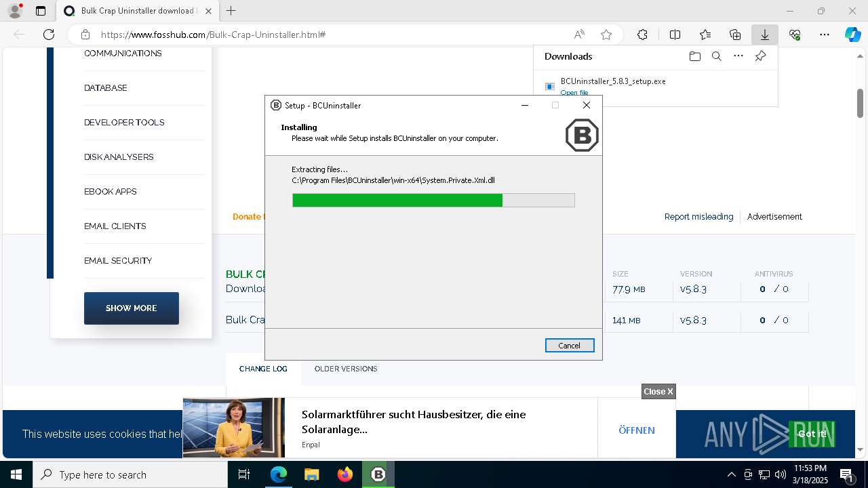Open more options in Downloads panel
868x488 pixels.
(x=738, y=56)
